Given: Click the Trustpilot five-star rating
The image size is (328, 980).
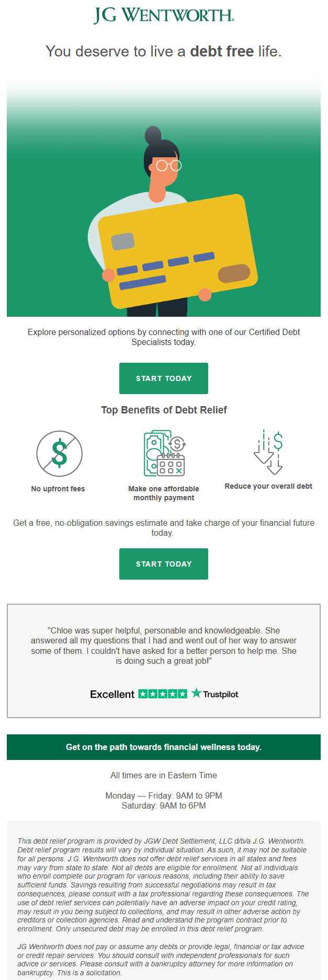Looking at the screenshot, I should tap(163, 694).
